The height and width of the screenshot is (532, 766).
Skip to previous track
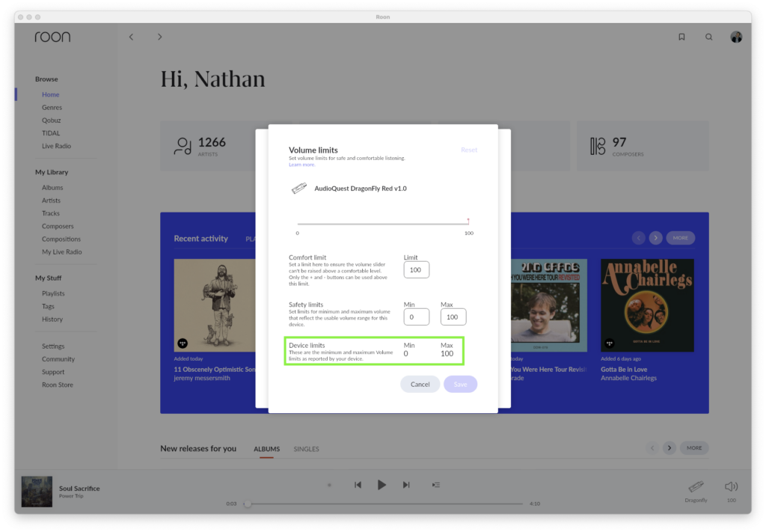[358, 485]
